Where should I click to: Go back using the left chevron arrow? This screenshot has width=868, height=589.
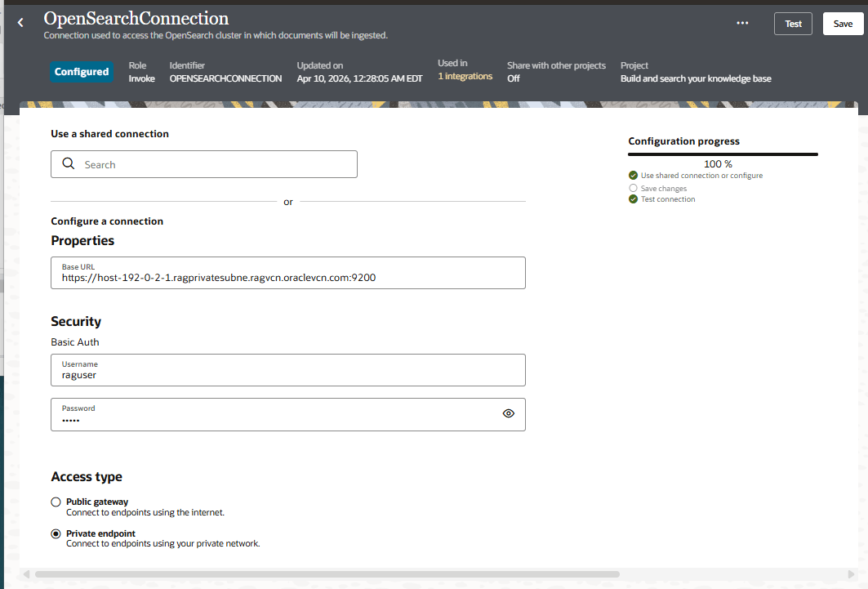pos(20,23)
